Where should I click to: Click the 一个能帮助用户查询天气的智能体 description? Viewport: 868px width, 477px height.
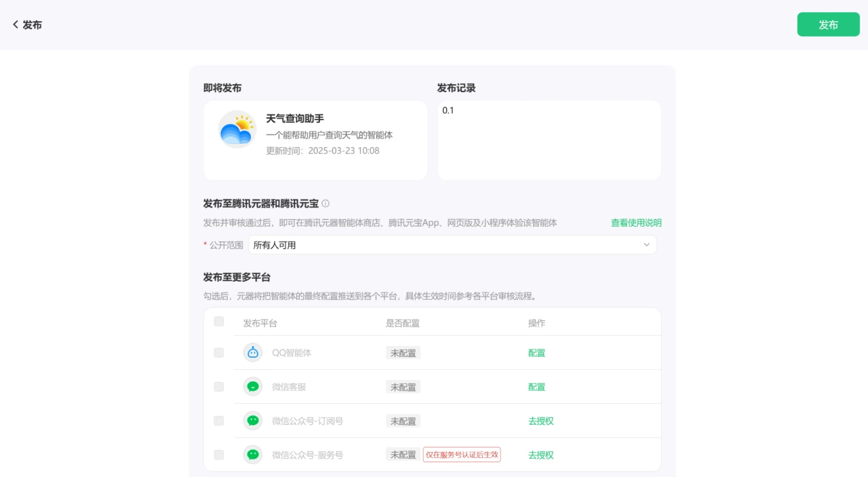tap(329, 135)
